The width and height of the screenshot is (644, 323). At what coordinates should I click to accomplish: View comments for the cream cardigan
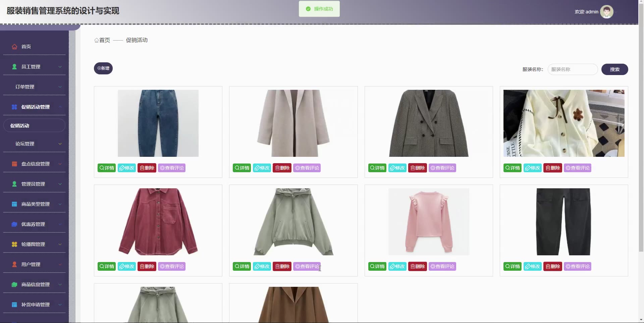(x=578, y=168)
